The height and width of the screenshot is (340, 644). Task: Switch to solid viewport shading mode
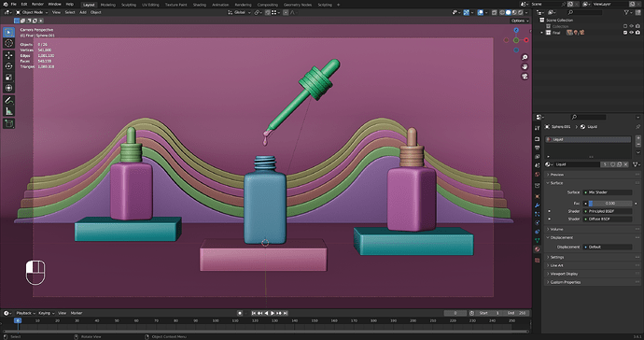(x=508, y=12)
